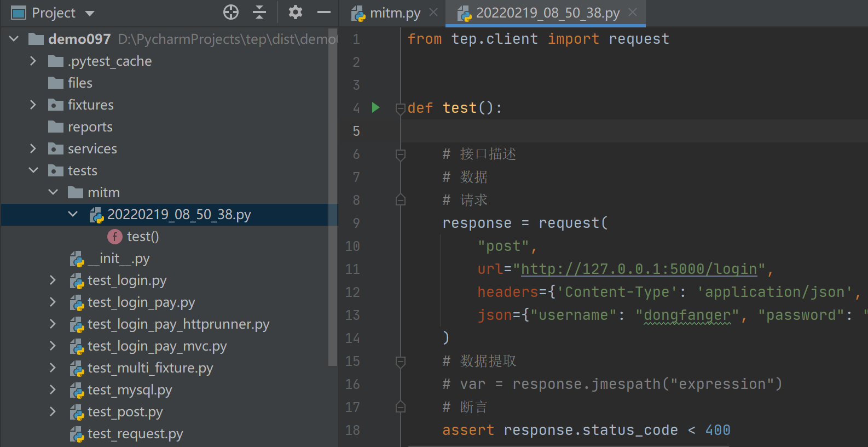This screenshot has height=447, width=868.
Task: Fold the def test() block in gutter
Action: click(401, 108)
